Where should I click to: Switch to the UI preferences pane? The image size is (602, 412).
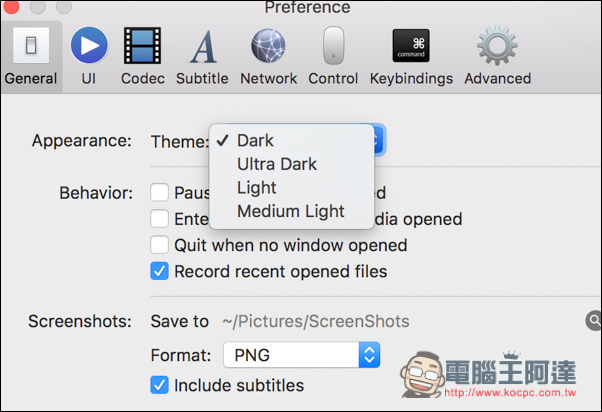click(89, 56)
